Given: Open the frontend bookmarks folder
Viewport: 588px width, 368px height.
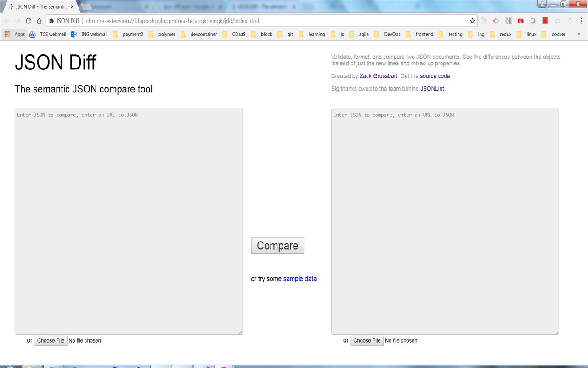Looking at the screenshot, I should coord(424,34).
